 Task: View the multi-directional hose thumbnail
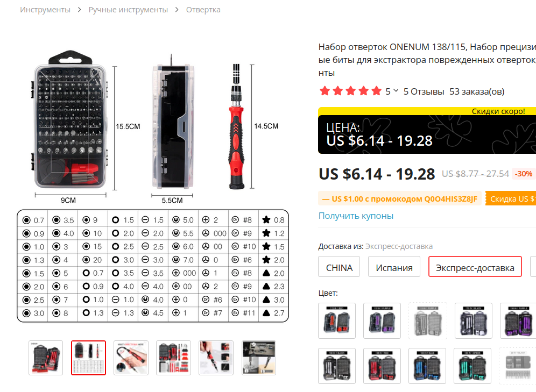click(131, 358)
